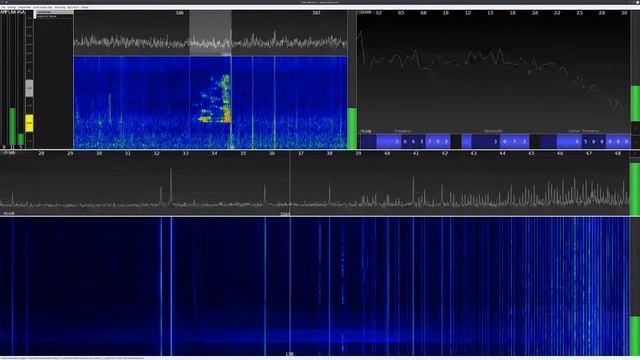The height and width of the screenshot is (360, 640).
Task: Adjust the VGA gain slider
Action: 20,80
